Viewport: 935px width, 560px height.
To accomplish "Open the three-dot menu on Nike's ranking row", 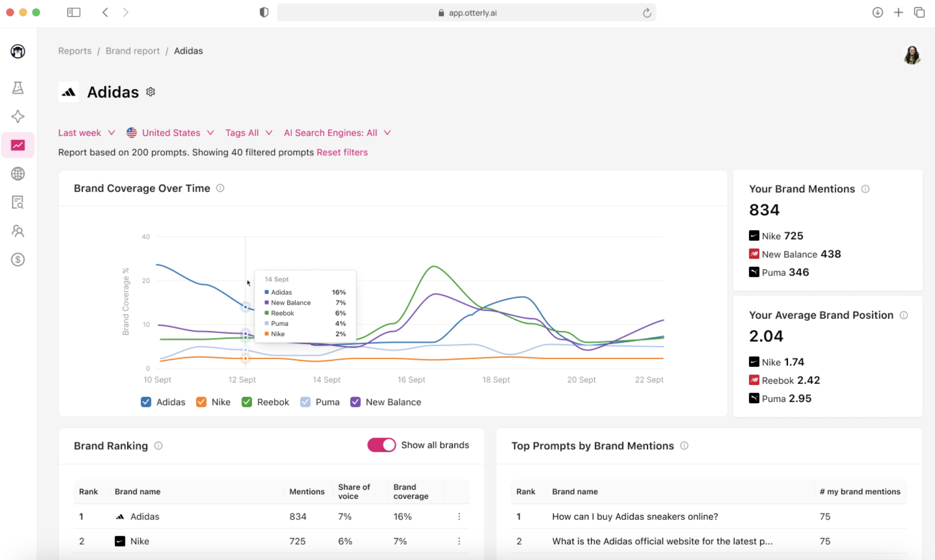I will [459, 541].
